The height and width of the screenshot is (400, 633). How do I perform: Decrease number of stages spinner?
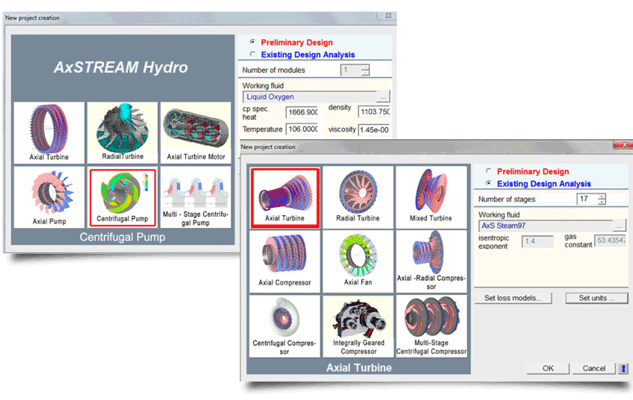602,201
